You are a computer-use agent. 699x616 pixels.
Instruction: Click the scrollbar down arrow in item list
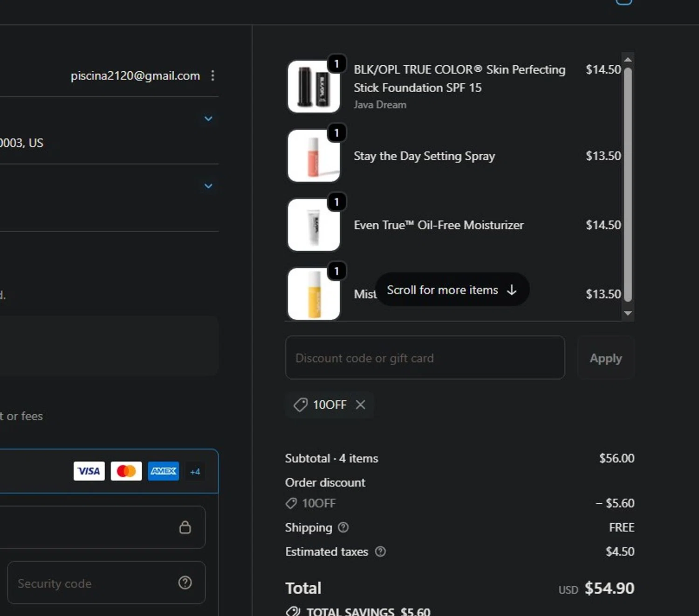[x=628, y=313]
